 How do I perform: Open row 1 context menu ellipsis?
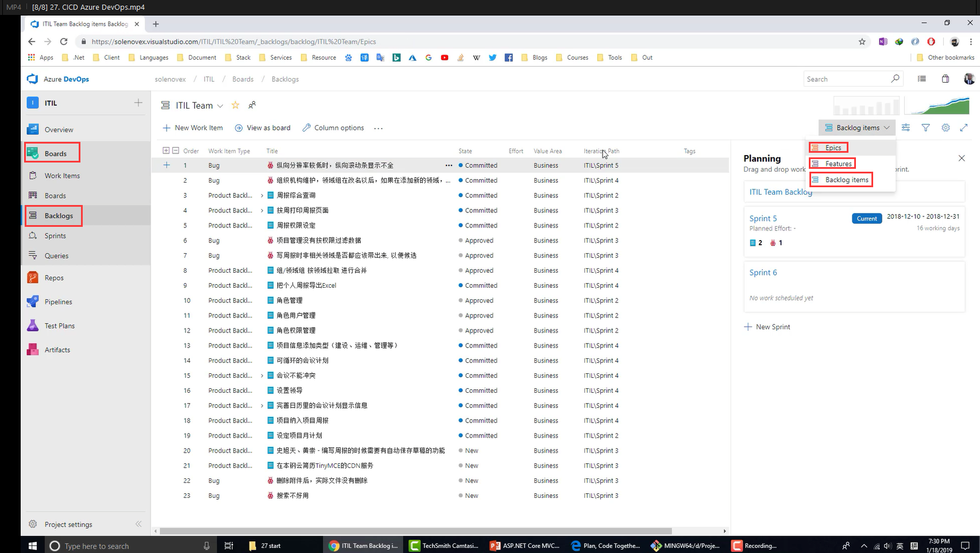pos(449,165)
